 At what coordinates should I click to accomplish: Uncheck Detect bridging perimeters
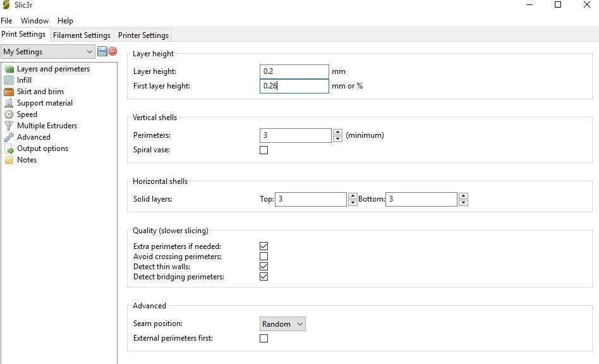(263, 277)
